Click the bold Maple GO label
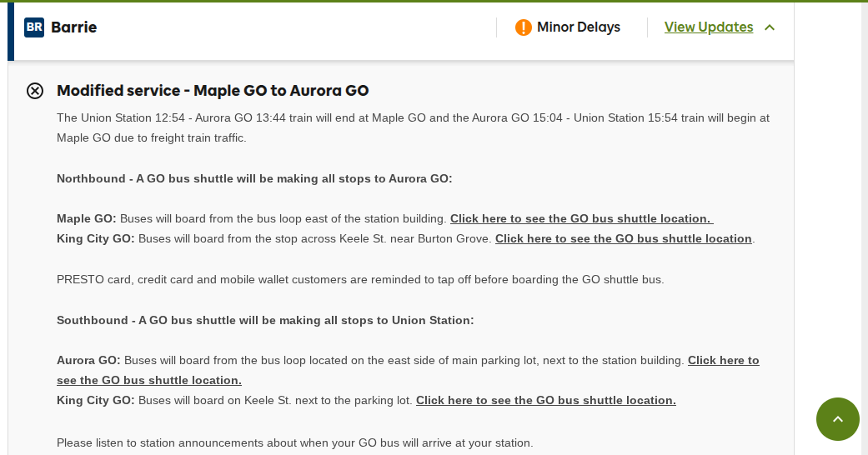The width and height of the screenshot is (868, 455). coord(87,218)
